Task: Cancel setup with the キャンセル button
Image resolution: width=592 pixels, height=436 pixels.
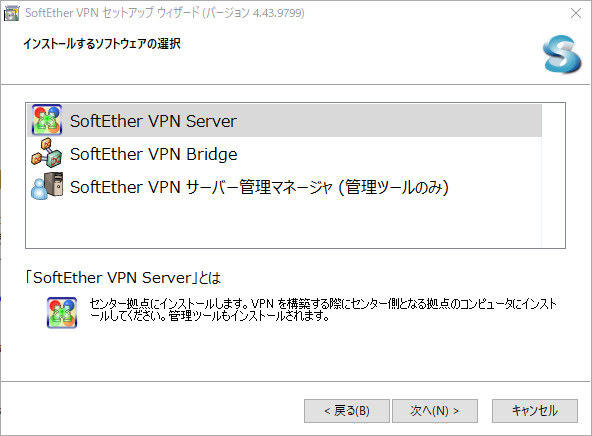Action: 535,411
